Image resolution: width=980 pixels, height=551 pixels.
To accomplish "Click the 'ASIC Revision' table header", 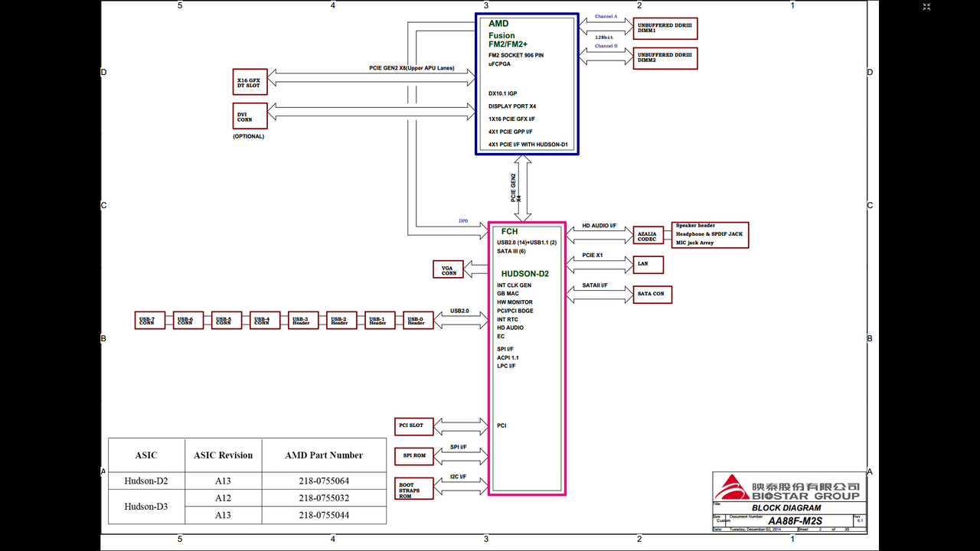I will click(x=223, y=455).
